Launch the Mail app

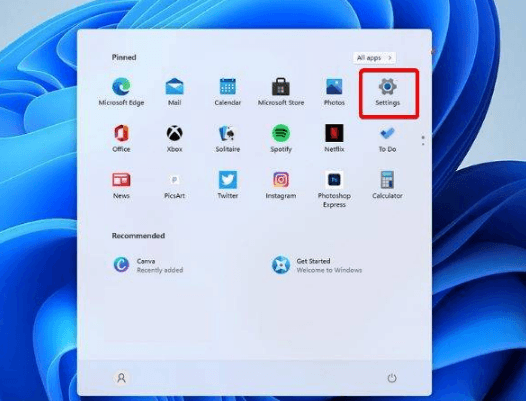click(174, 92)
